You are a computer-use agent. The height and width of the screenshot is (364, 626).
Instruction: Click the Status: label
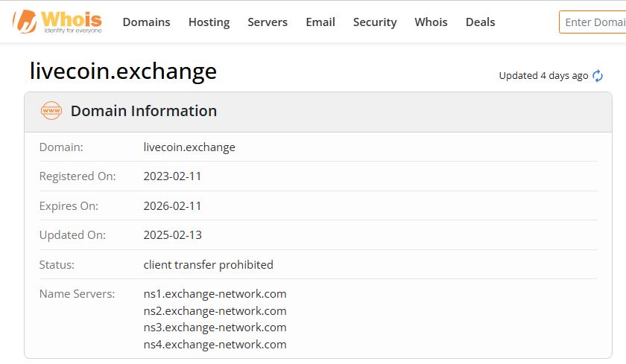point(57,265)
